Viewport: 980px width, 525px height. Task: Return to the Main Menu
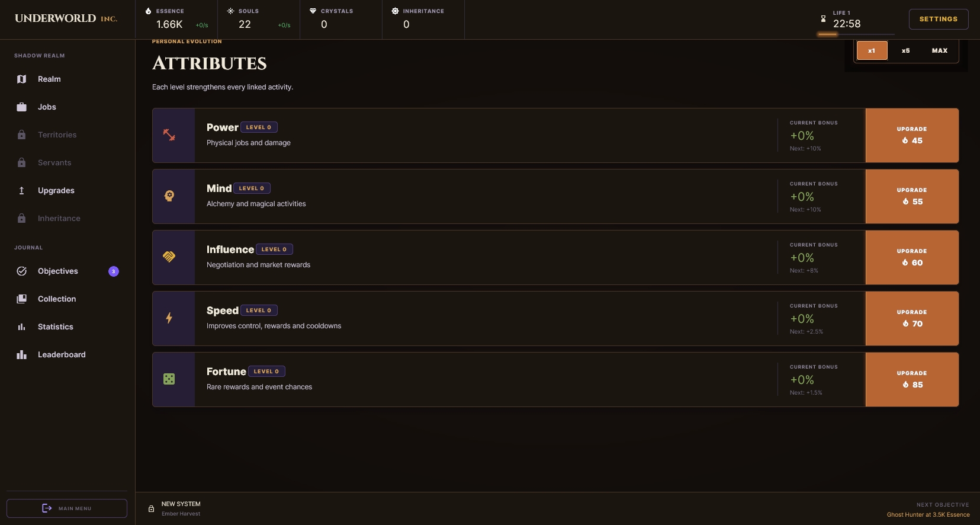(67, 508)
